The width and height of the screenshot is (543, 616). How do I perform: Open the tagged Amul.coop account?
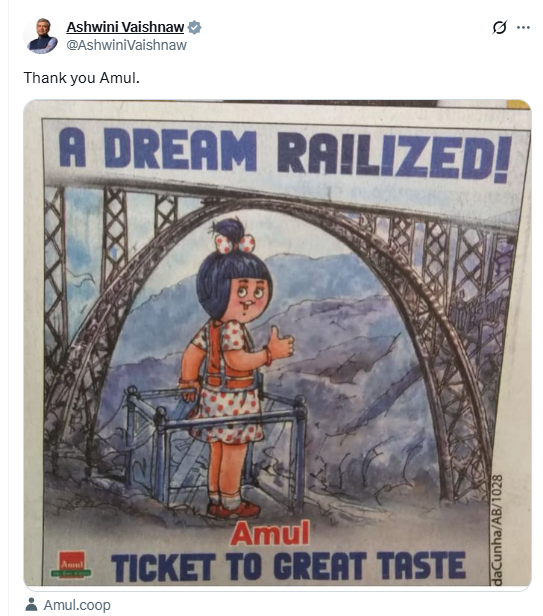(x=77, y=605)
